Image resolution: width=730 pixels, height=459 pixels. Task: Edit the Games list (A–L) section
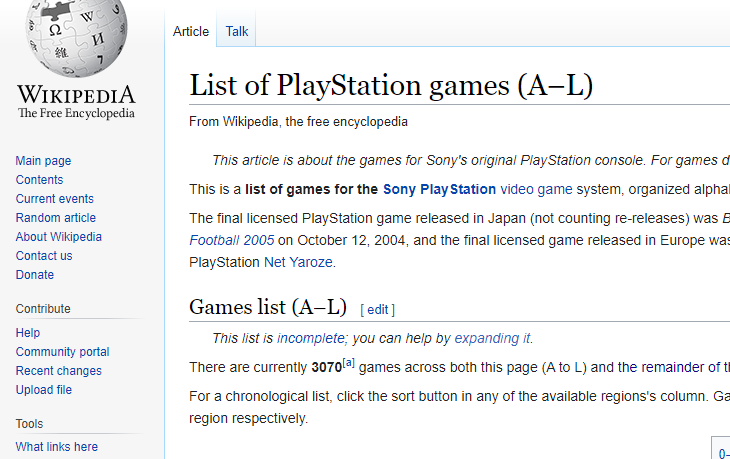377,310
